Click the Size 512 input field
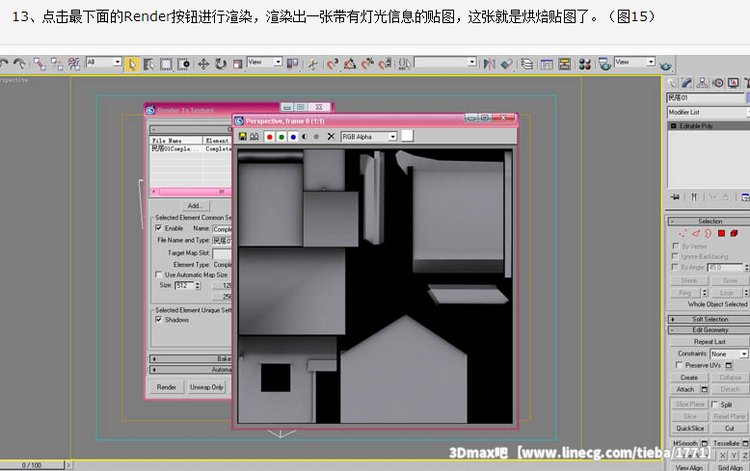Image resolution: width=750 pixels, height=471 pixels. (x=184, y=285)
